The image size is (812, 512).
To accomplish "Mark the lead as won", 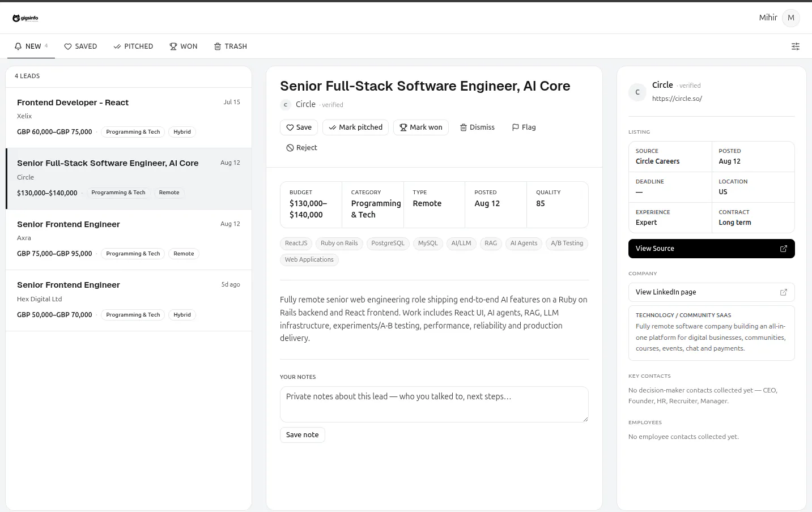I will click(421, 127).
